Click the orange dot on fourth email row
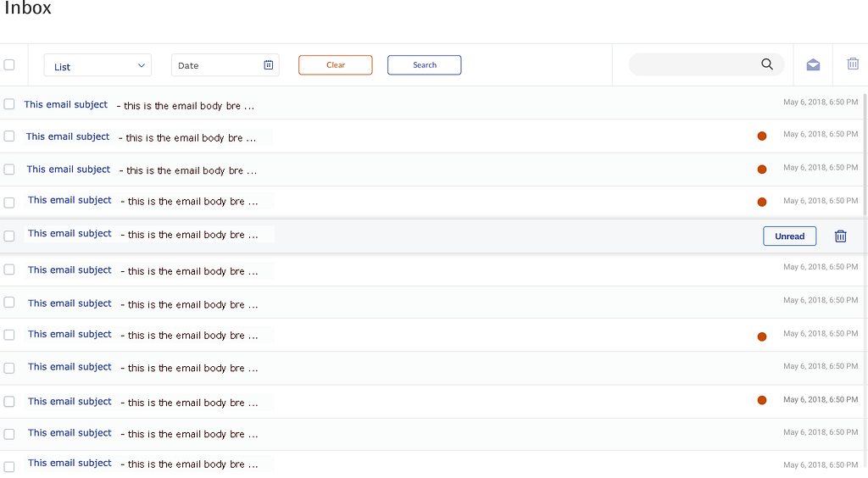 click(x=762, y=202)
